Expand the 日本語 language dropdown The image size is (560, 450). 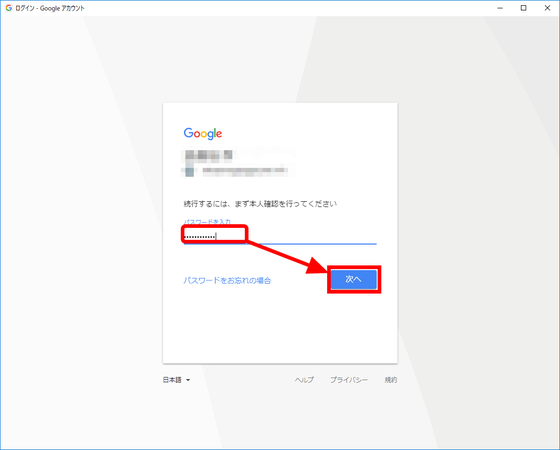click(176, 380)
